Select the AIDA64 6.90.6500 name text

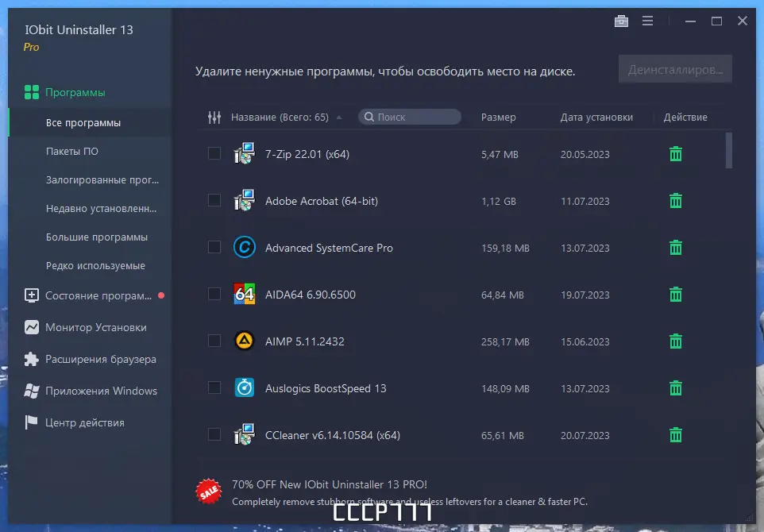[310, 295]
